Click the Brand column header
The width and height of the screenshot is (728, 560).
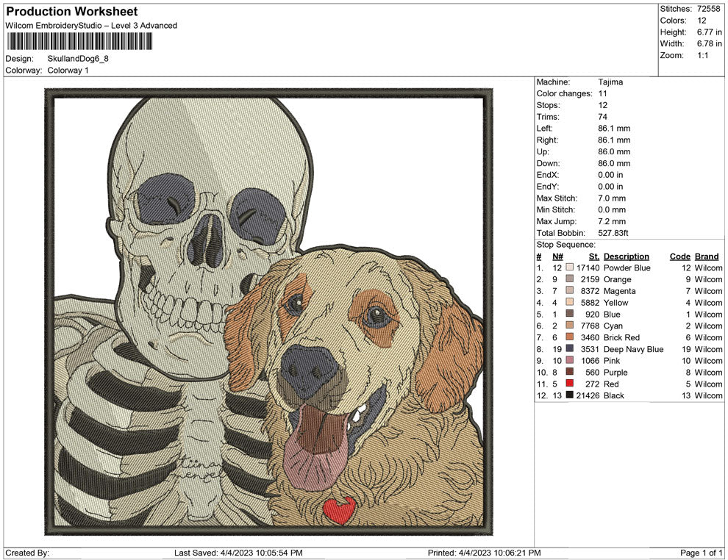coord(707,256)
